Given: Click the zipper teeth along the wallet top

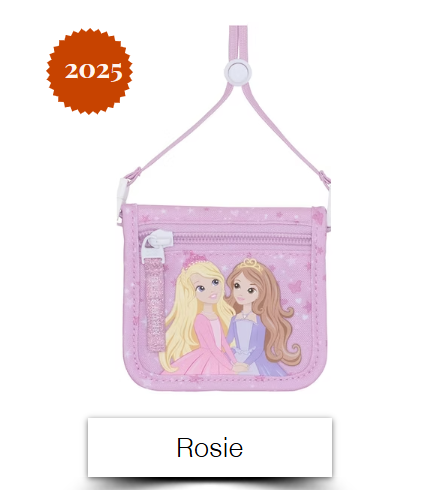Looking at the screenshot, I should [242, 238].
